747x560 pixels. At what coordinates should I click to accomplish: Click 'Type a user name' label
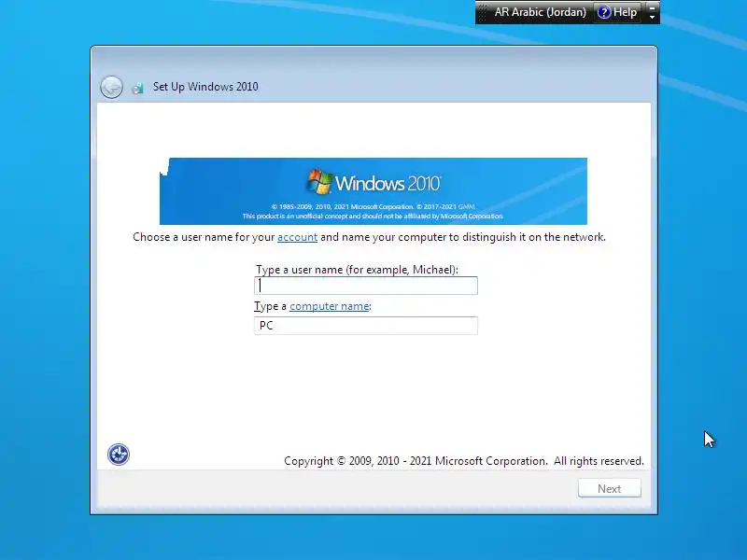point(357,270)
